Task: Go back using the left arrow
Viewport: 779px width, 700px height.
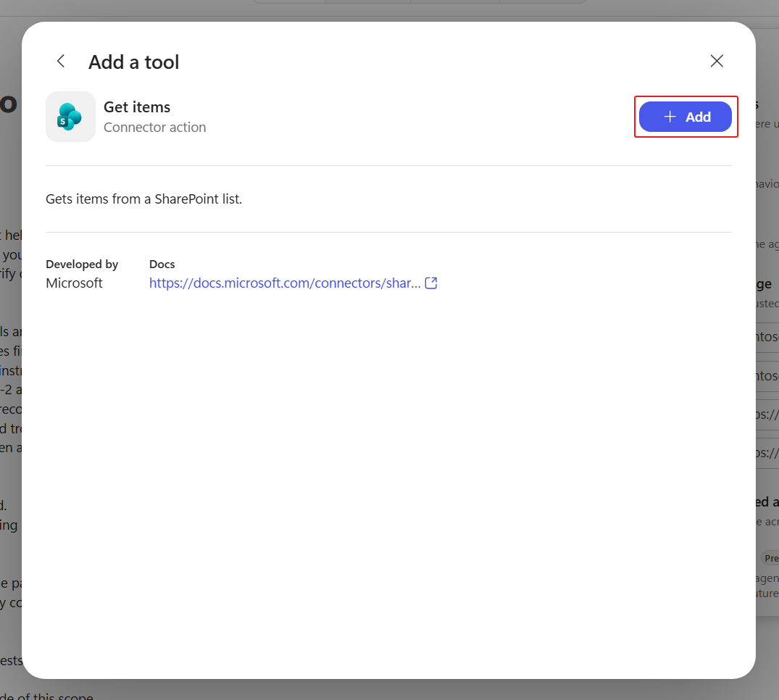Action: (61, 61)
